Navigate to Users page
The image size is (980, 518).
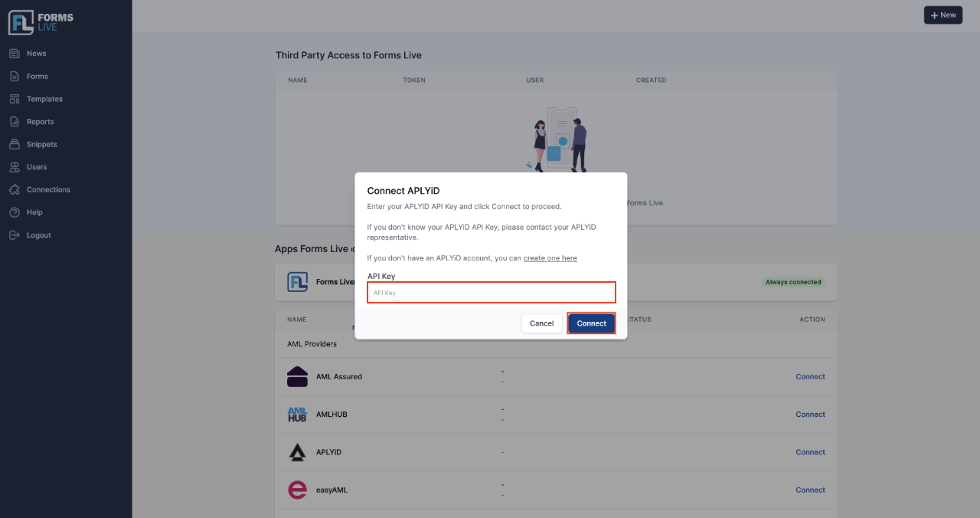point(37,167)
